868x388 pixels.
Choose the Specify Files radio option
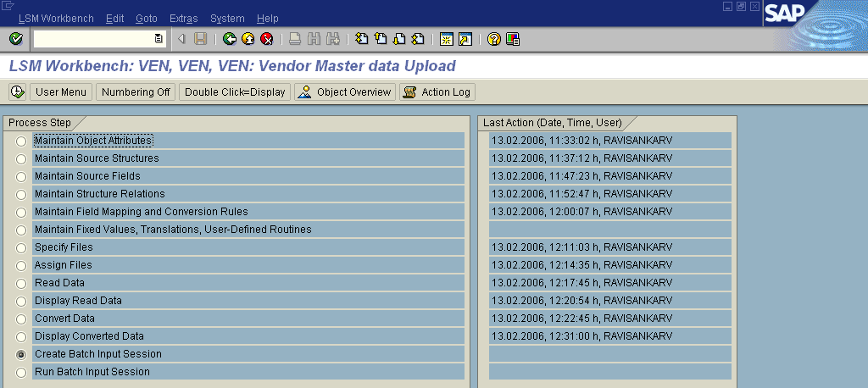tap(21, 248)
